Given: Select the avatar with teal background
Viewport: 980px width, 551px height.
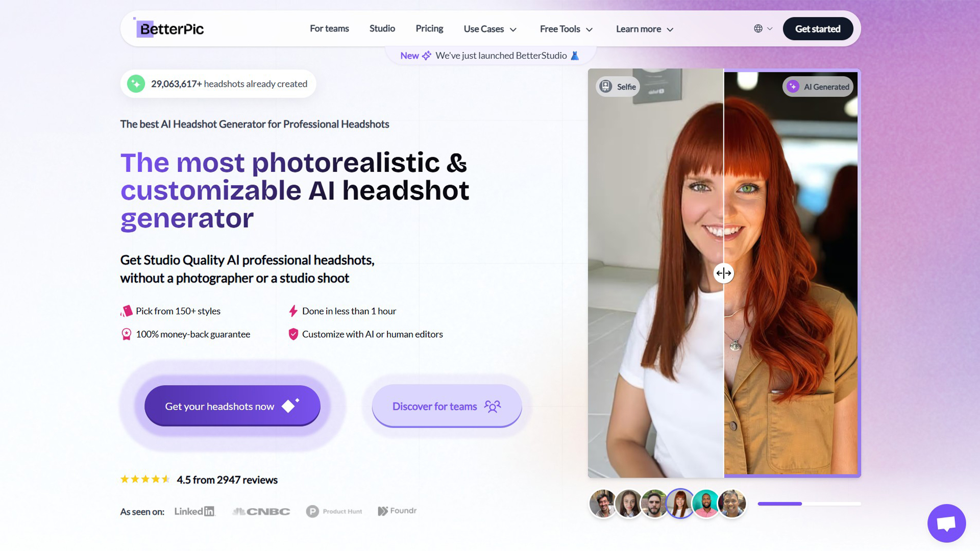Looking at the screenshot, I should coord(706,504).
